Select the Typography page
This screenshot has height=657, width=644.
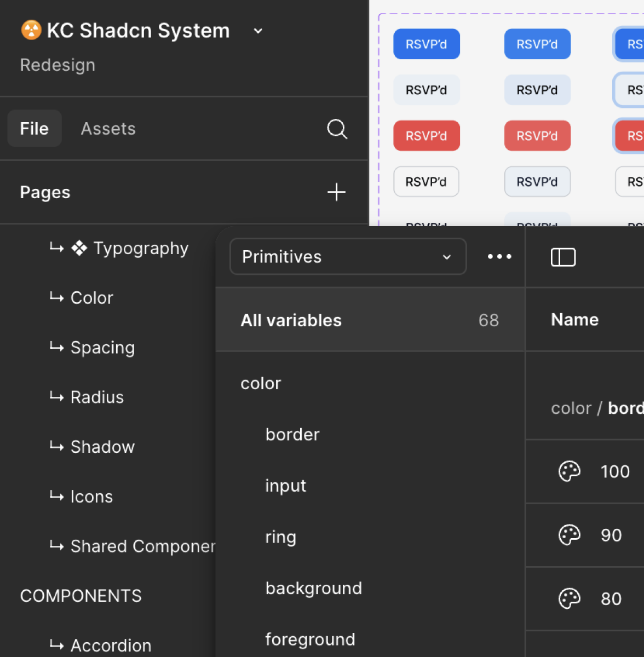[140, 249]
